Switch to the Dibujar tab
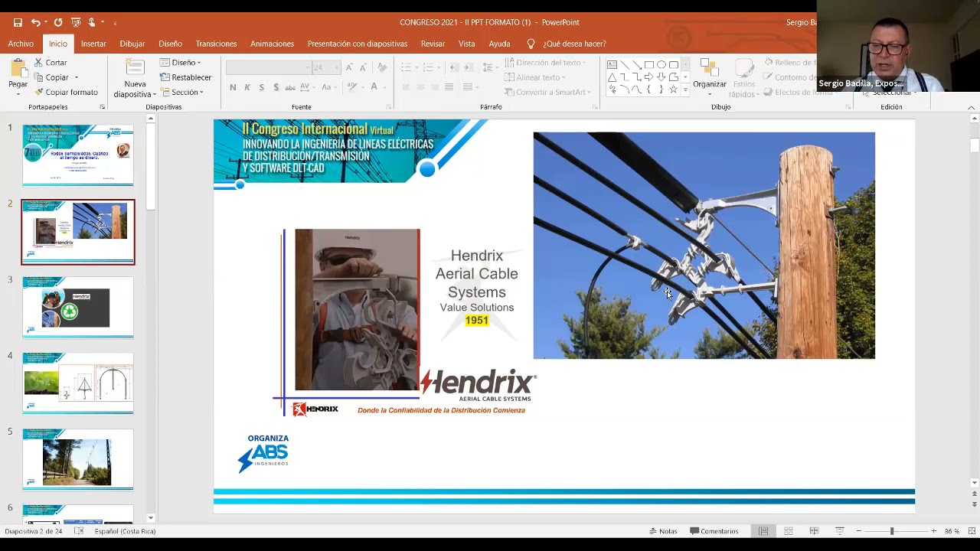 pos(132,44)
